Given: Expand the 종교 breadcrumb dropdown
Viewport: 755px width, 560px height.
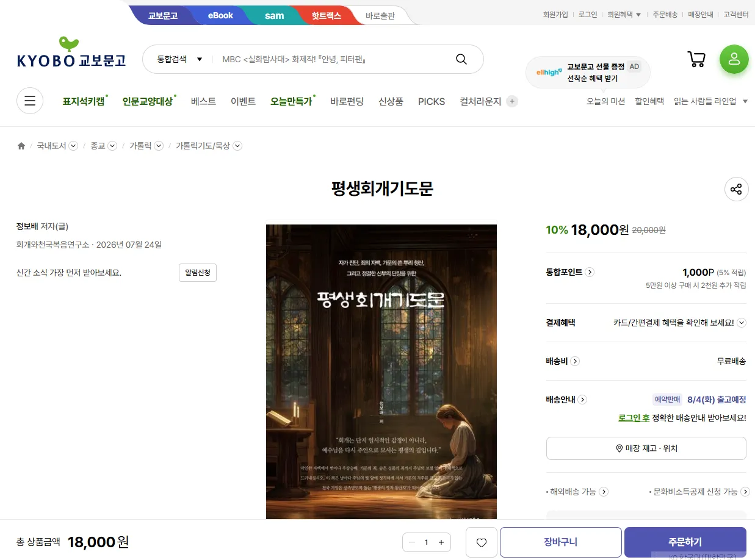Looking at the screenshot, I should pos(112,146).
